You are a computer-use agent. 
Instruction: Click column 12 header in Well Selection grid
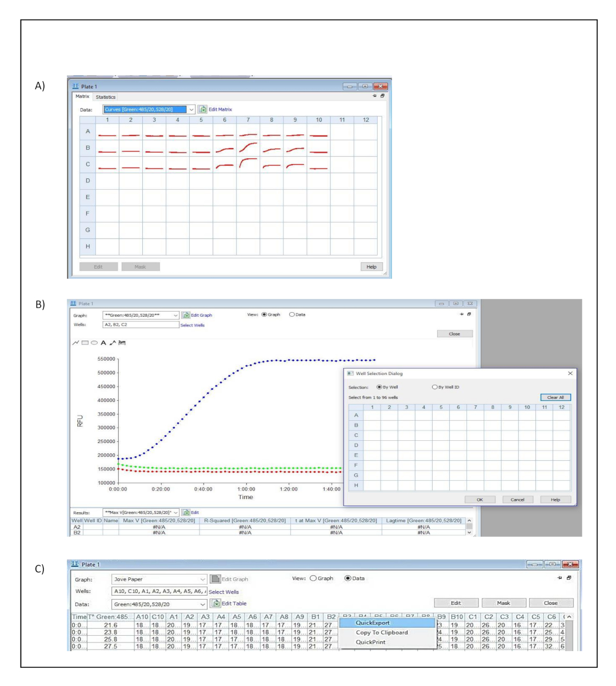[x=562, y=407]
